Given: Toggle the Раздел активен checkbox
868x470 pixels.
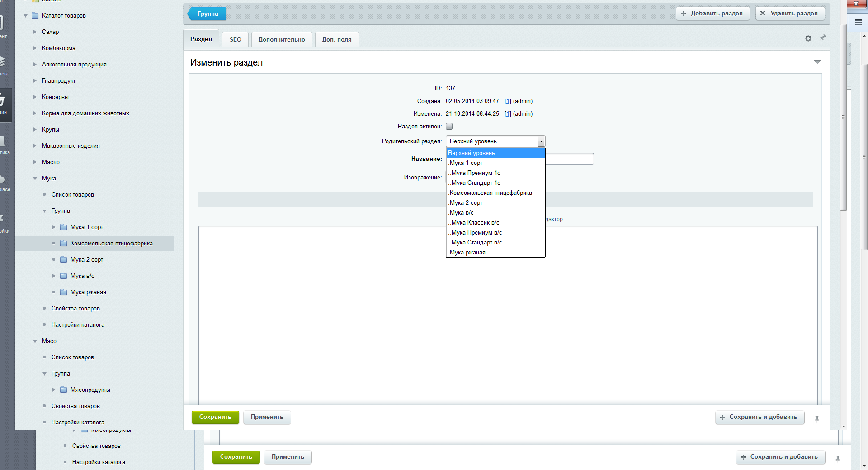Looking at the screenshot, I should click(x=449, y=127).
